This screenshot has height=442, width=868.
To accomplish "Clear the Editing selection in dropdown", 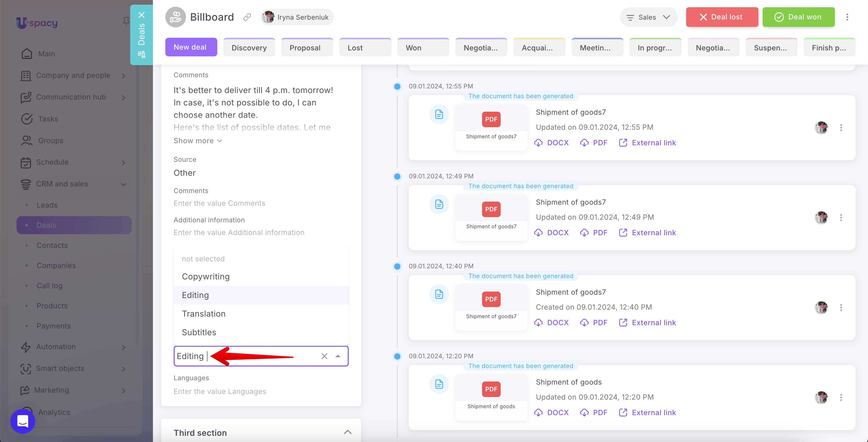I will point(324,356).
